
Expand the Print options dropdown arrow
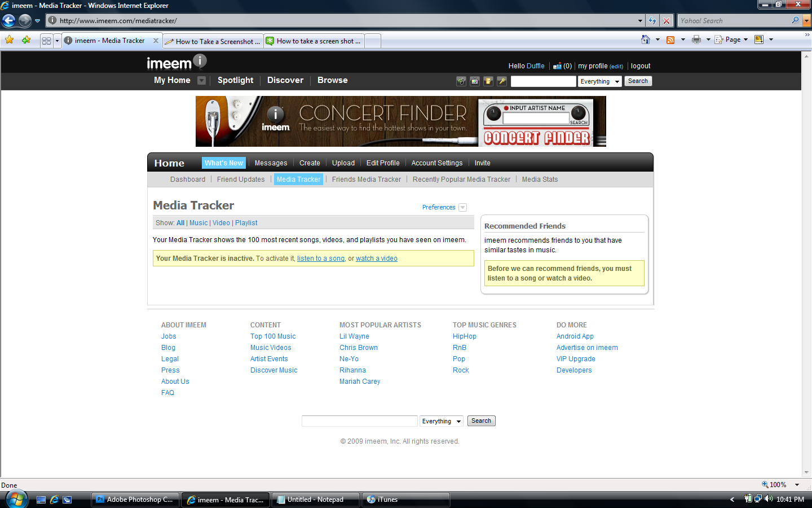[708, 40]
